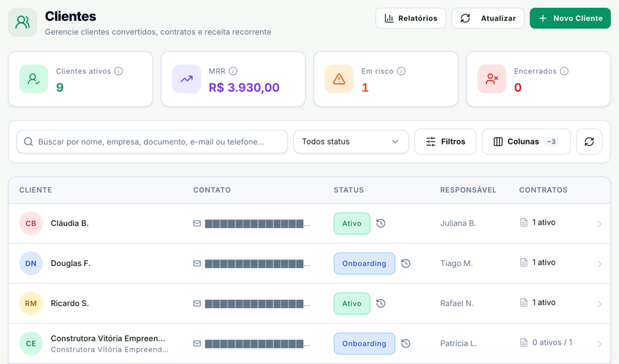Click the Encerrados info icon

point(564,71)
